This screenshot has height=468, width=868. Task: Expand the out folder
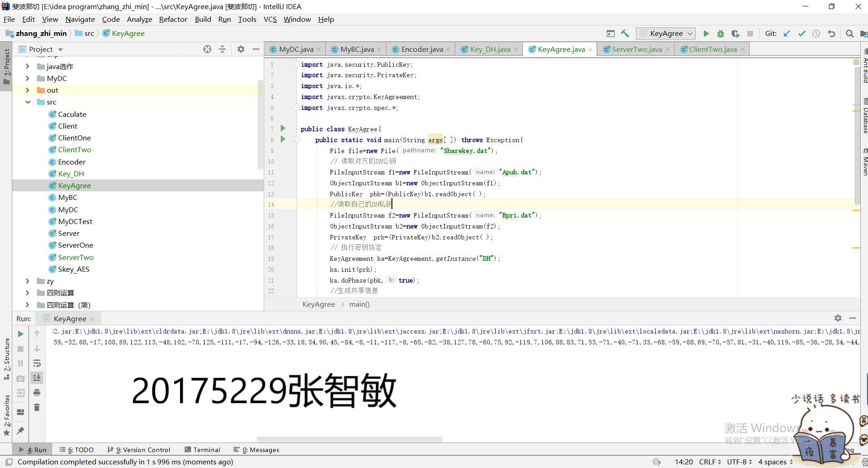(x=27, y=90)
